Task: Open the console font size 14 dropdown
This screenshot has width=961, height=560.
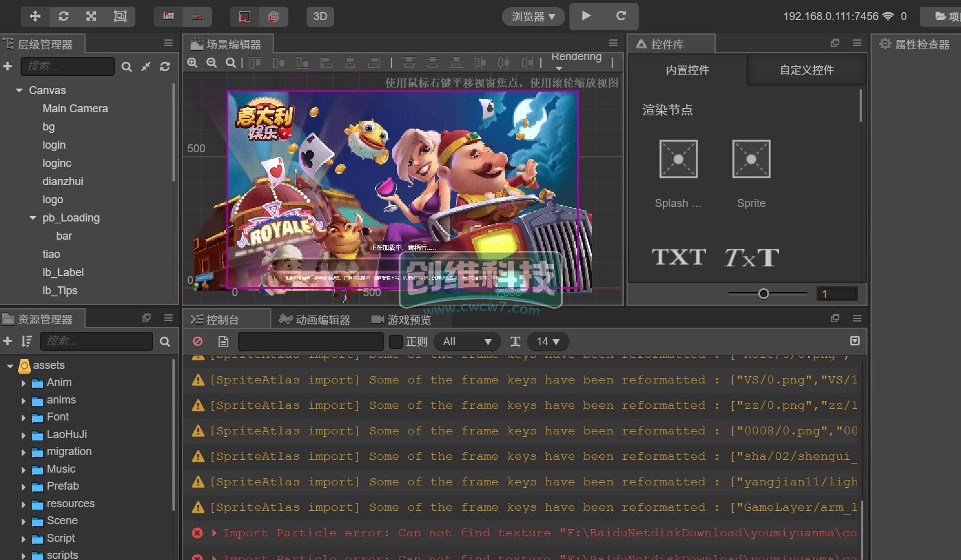Action: (x=548, y=342)
